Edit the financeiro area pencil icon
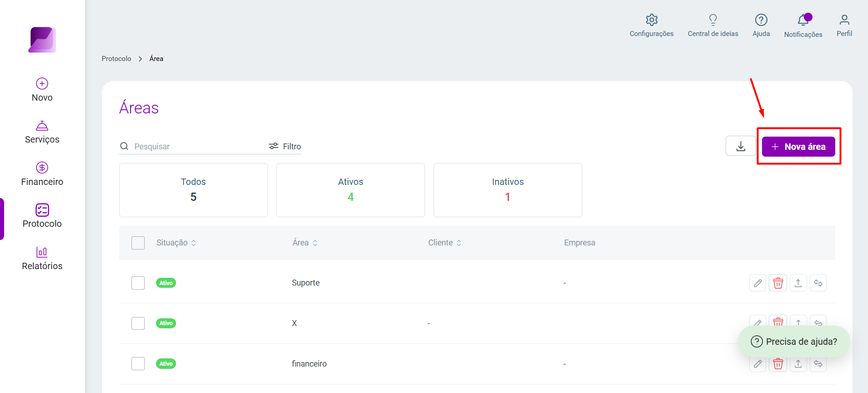 pyautogui.click(x=757, y=363)
